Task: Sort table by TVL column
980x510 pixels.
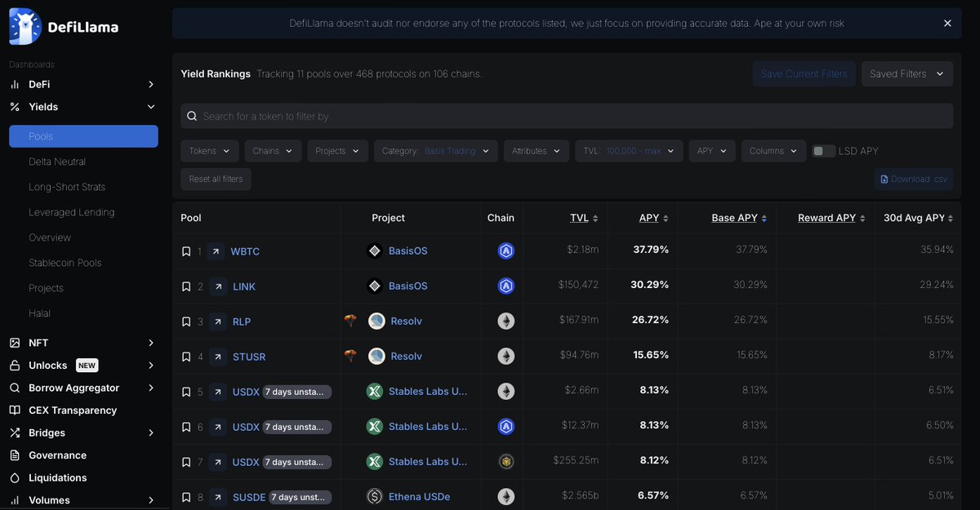Action: click(x=584, y=218)
